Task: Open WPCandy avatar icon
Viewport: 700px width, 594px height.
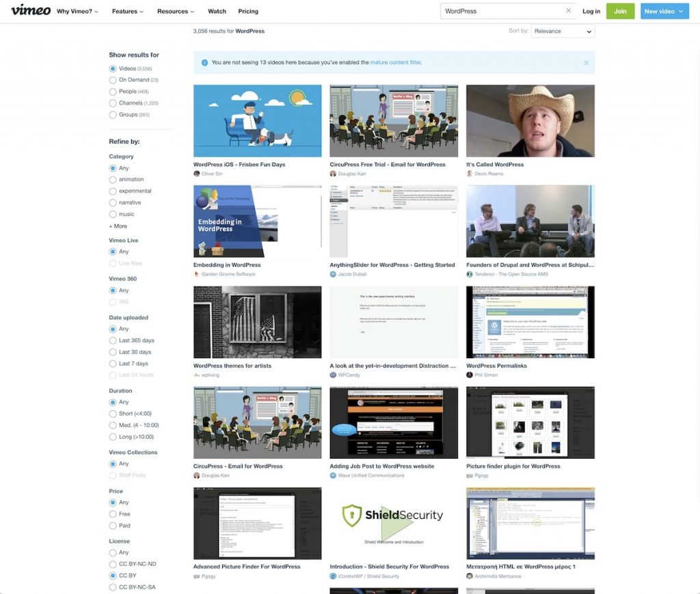Action: point(333,375)
